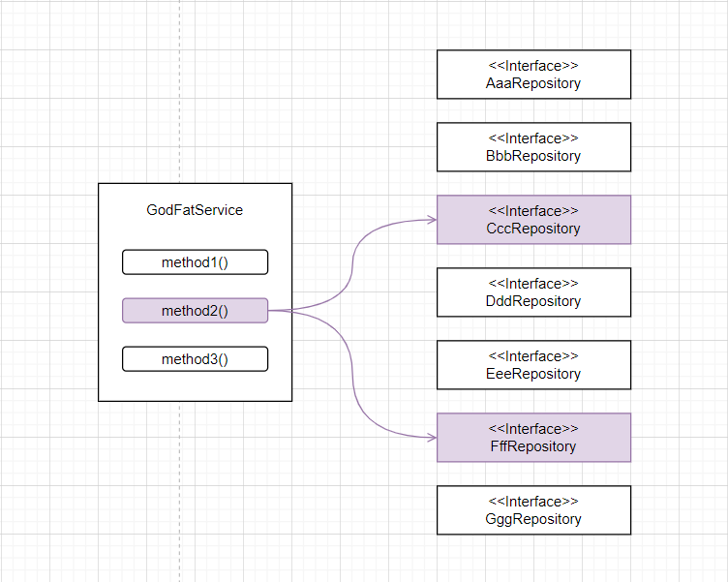Click the arrowhead pointing at FffRepository
Screen dimensions: 728x582
click(x=431, y=438)
